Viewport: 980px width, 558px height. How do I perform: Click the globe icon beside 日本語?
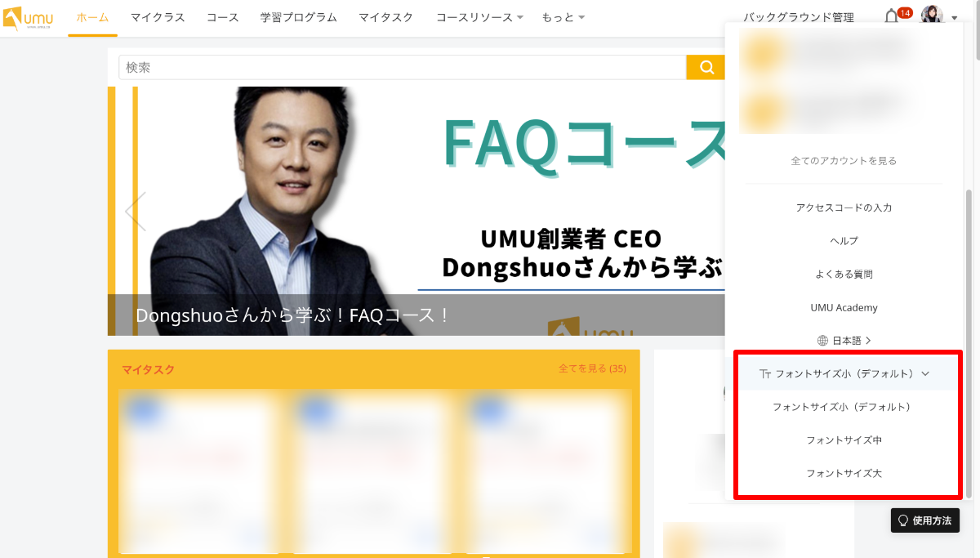[822, 341]
